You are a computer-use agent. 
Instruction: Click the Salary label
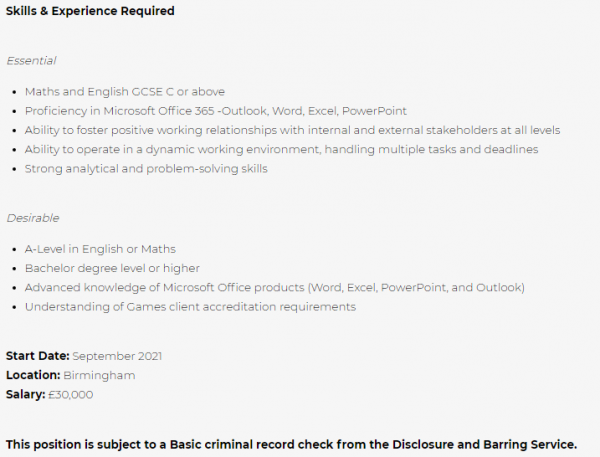click(x=26, y=394)
